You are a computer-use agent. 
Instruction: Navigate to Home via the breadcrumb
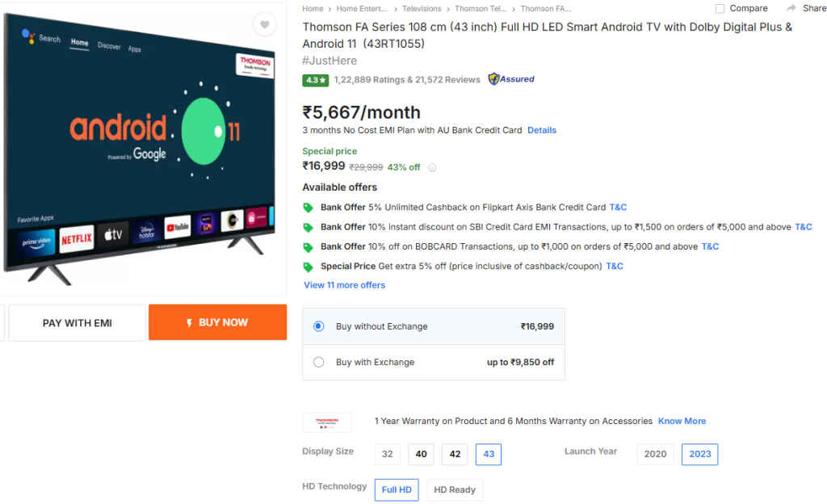(312, 7)
